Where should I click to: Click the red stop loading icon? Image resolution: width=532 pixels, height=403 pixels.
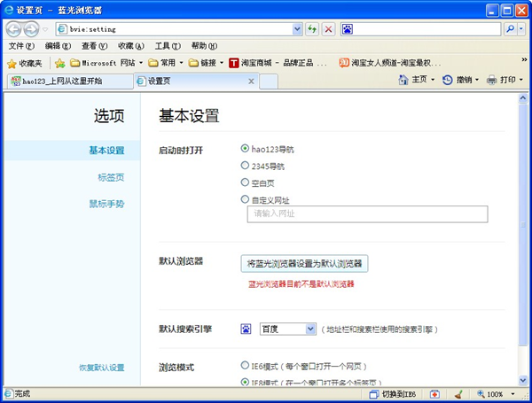pos(328,29)
